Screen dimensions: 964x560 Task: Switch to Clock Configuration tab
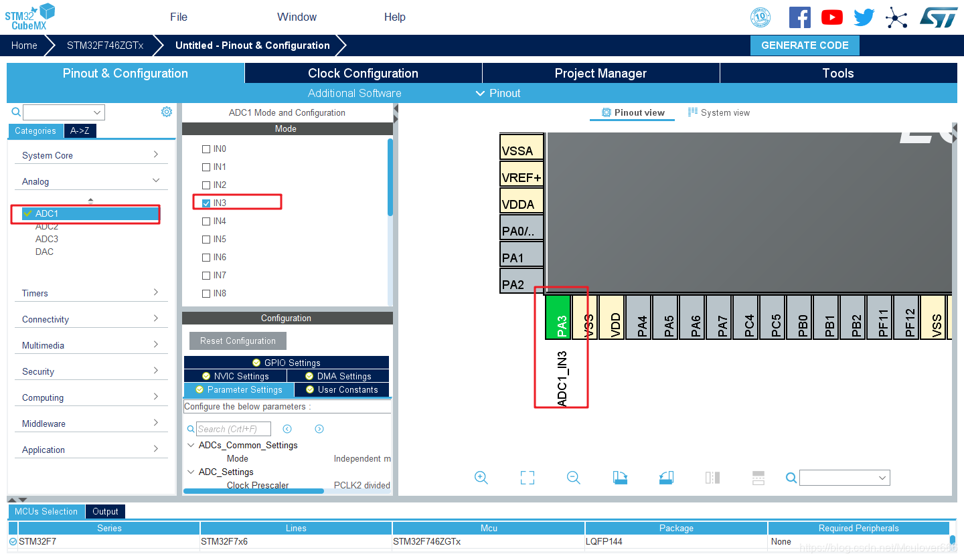363,73
